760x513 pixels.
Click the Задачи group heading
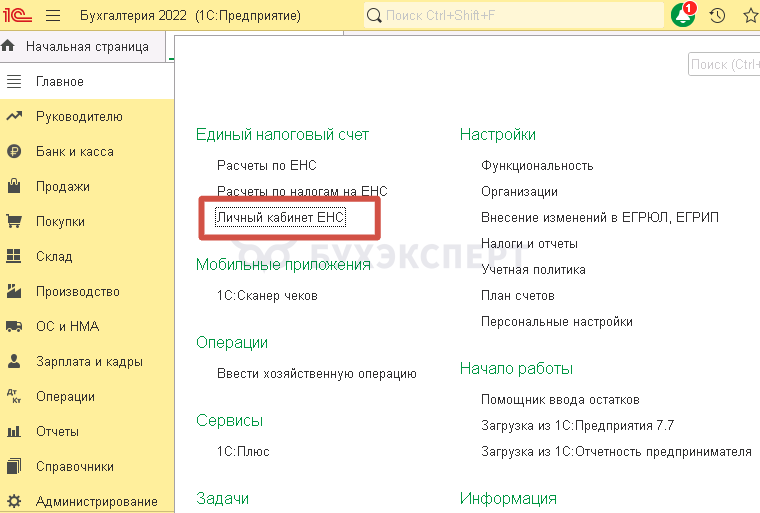[222, 498]
